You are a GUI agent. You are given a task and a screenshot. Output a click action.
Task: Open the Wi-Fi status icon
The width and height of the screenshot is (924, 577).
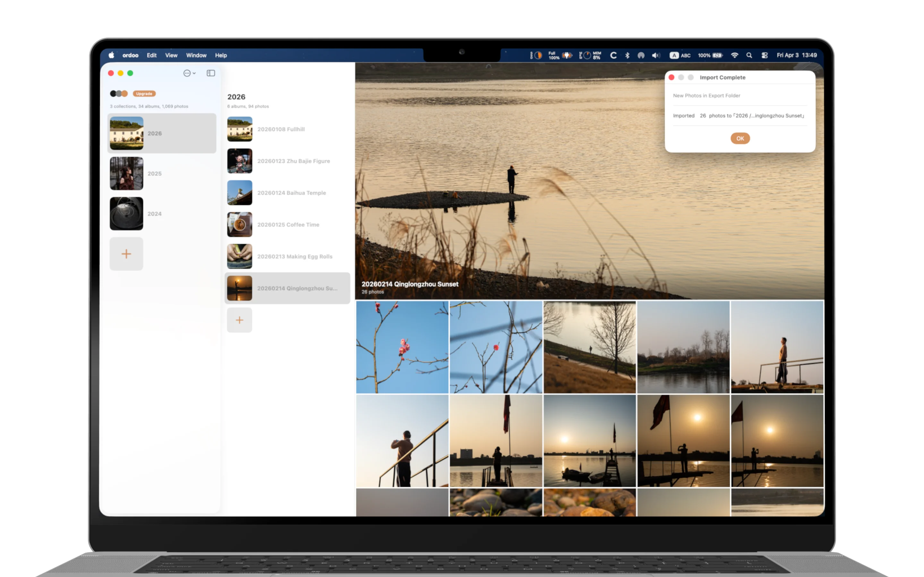pos(734,55)
